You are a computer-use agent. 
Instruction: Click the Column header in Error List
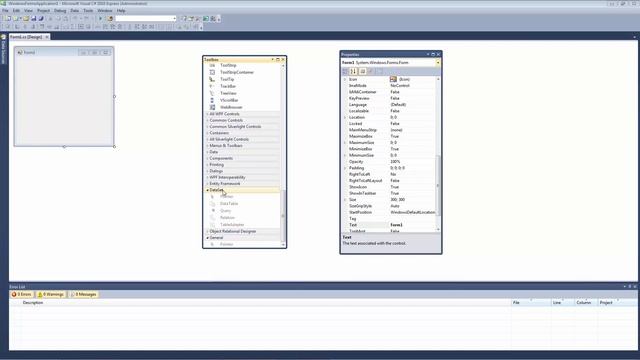(x=586, y=303)
